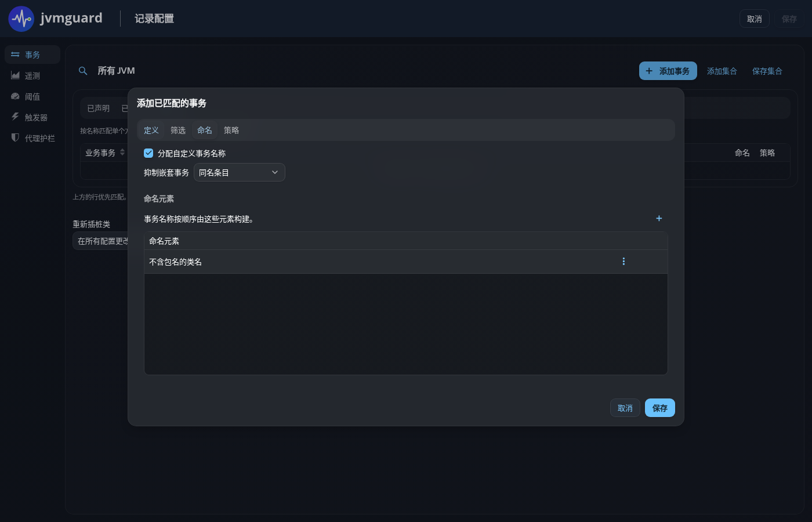Open the 阈值 sidebar section
This screenshot has width=812, height=522.
32,96
